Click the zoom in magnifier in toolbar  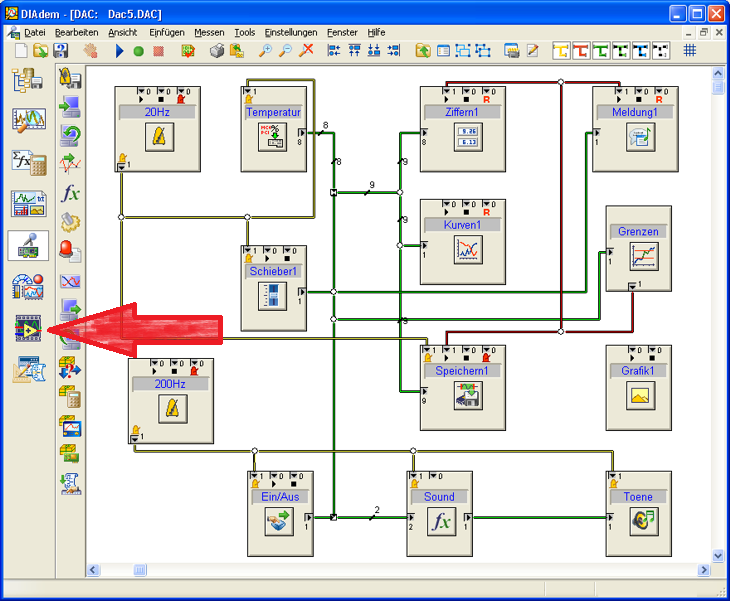coord(266,50)
